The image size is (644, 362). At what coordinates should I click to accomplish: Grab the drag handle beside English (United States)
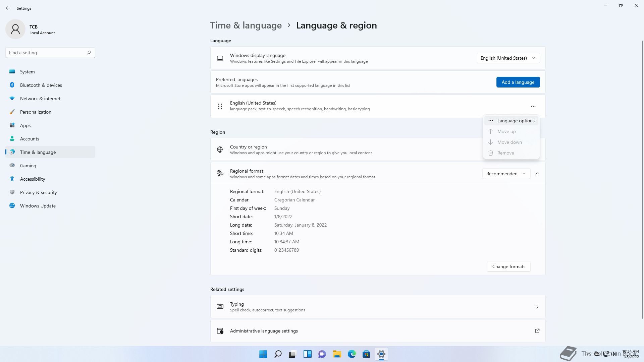pos(220,106)
